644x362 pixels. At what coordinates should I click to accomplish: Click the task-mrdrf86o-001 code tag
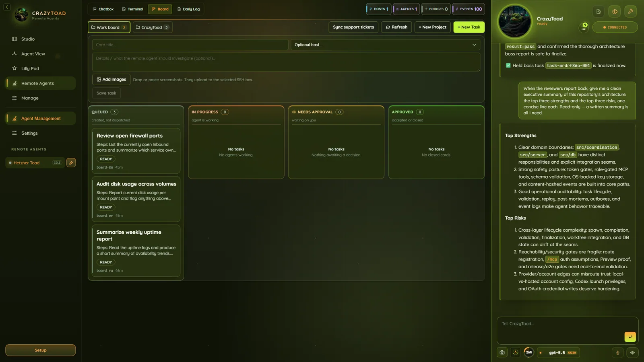coord(568,66)
